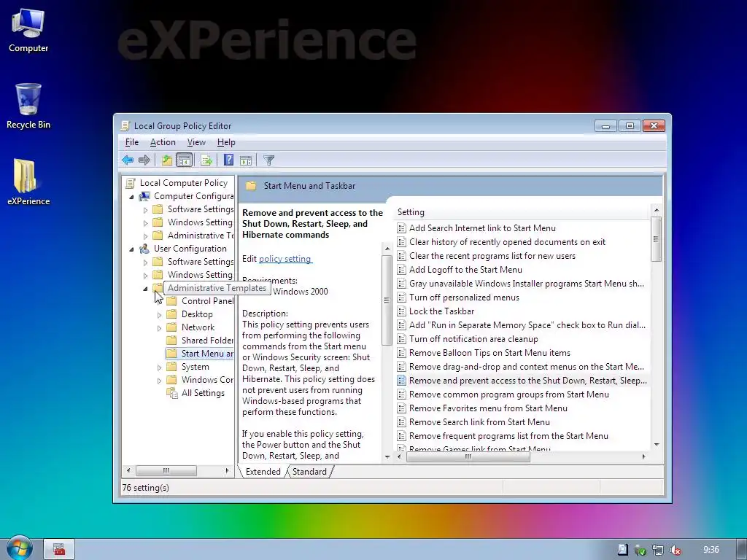
Task: Open the View menu
Action: [x=196, y=142]
